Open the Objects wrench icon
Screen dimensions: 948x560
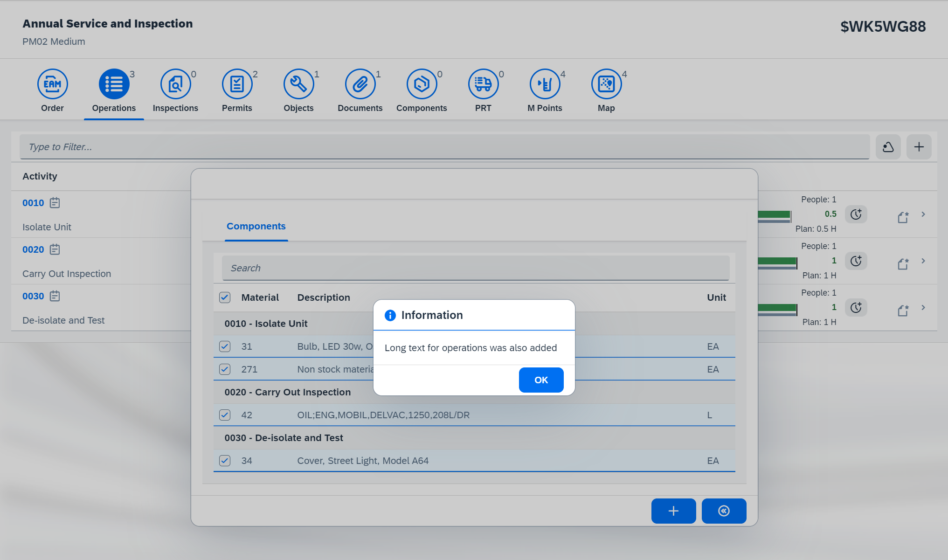pyautogui.click(x=298, y=84)
